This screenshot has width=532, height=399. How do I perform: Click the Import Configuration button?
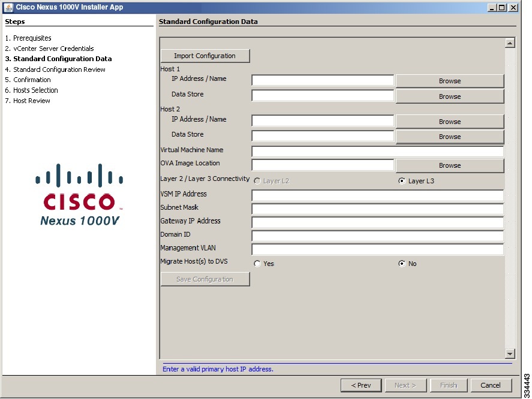(205, 55)
